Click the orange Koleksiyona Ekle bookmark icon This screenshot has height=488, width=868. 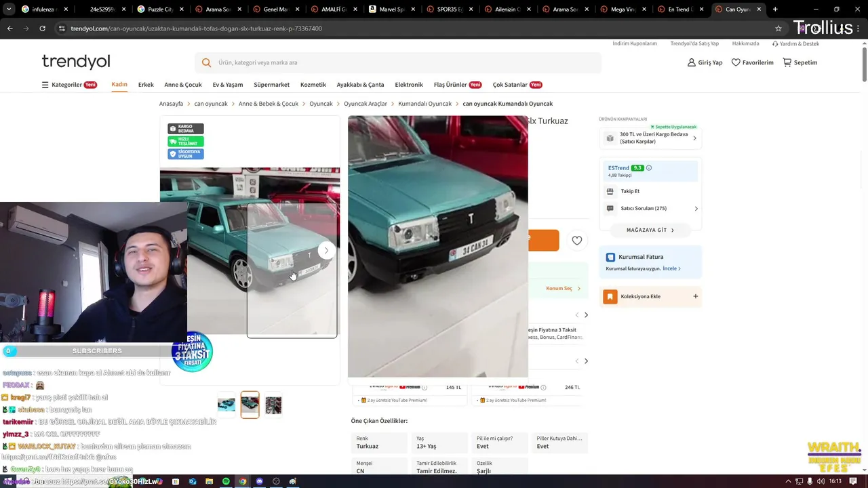point(610,296)
